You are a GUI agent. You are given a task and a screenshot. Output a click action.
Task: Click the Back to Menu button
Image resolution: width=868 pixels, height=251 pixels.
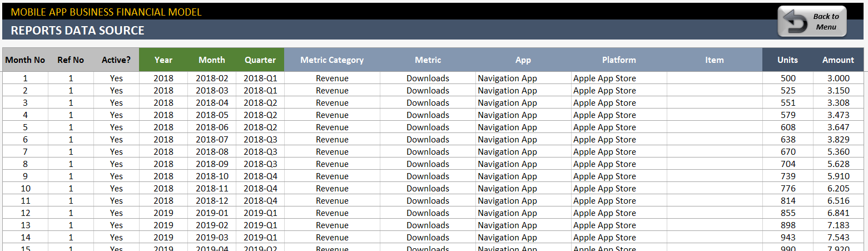point(812,21)
